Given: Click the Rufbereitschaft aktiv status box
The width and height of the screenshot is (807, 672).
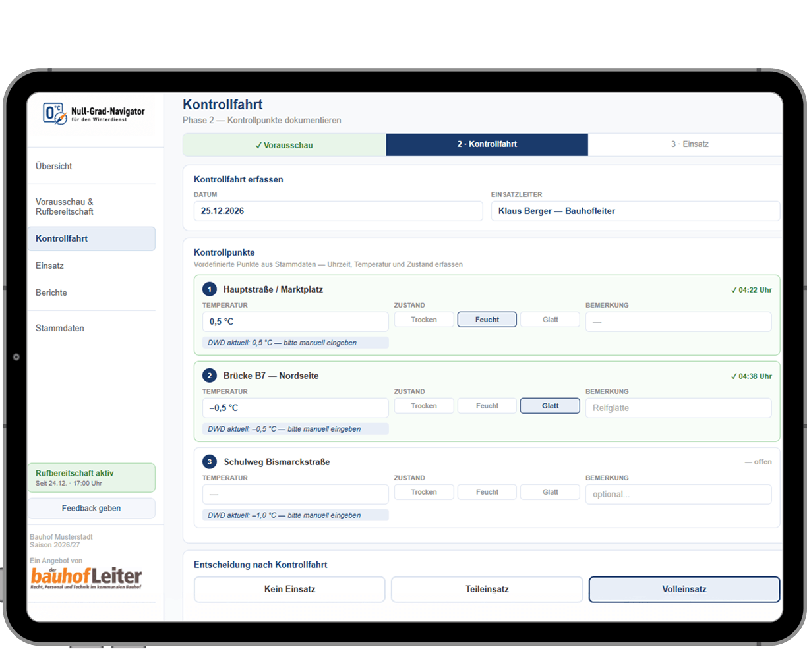Looking at the screenshot, I should [91, 478].
